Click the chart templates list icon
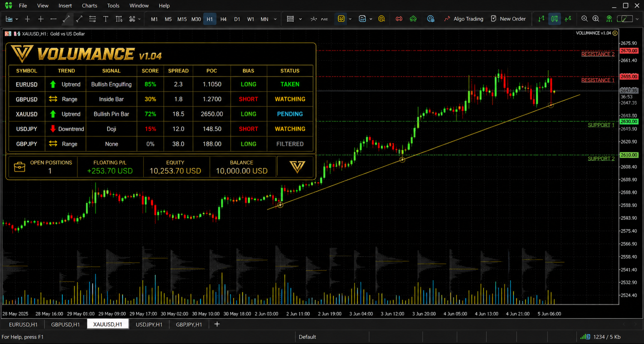 tap(290, 19)
